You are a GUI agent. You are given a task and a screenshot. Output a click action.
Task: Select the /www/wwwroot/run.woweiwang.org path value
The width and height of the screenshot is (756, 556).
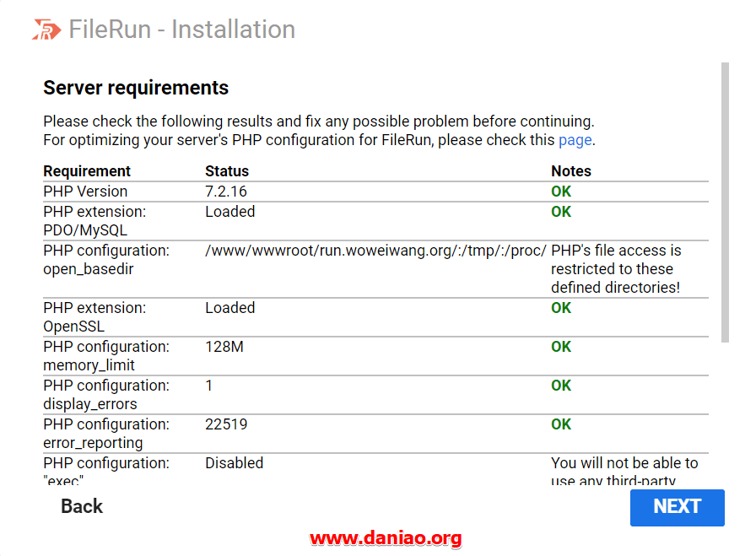pos(375,251)
